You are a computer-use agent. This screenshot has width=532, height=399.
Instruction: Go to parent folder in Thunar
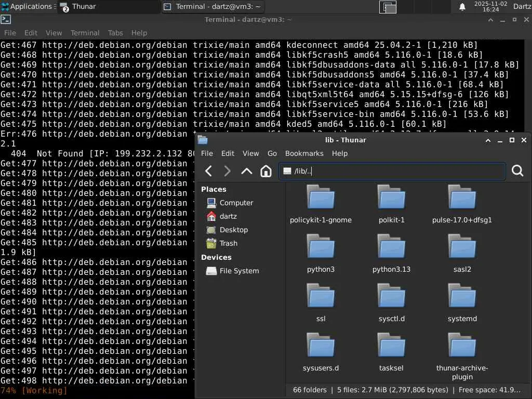(247, 171)
